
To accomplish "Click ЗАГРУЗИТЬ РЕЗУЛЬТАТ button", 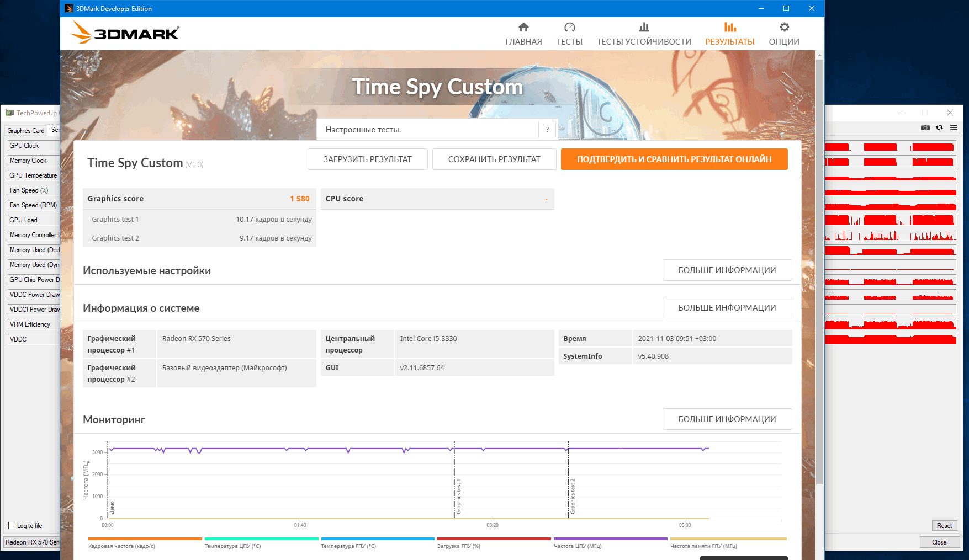I will pyautogui.click(x=368, y=159).
